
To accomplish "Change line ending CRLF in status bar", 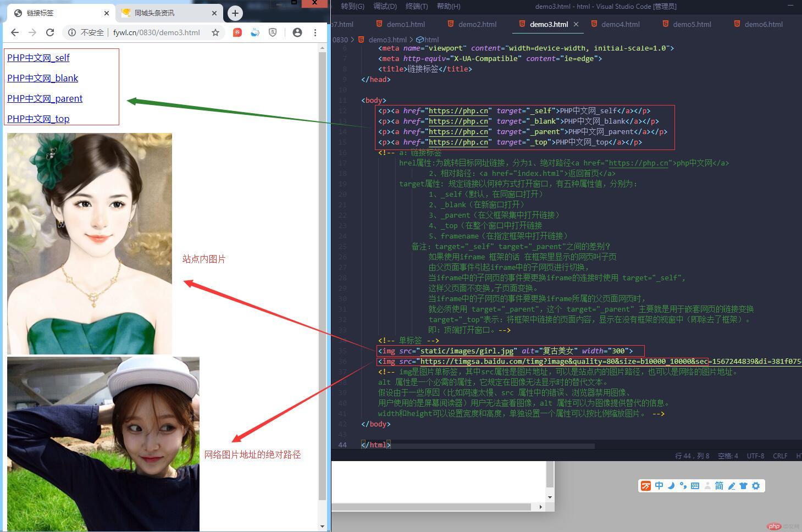I will pyautogui.click(x=780, y=456).
